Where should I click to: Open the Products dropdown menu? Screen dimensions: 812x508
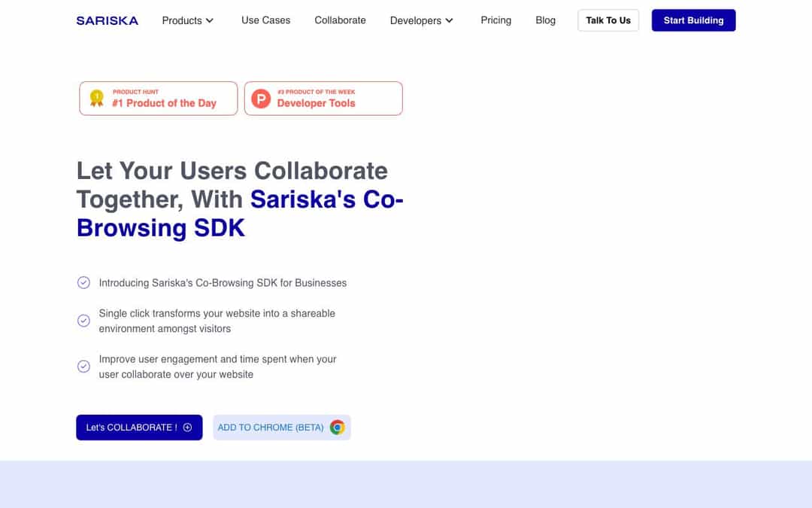(187, 21)
